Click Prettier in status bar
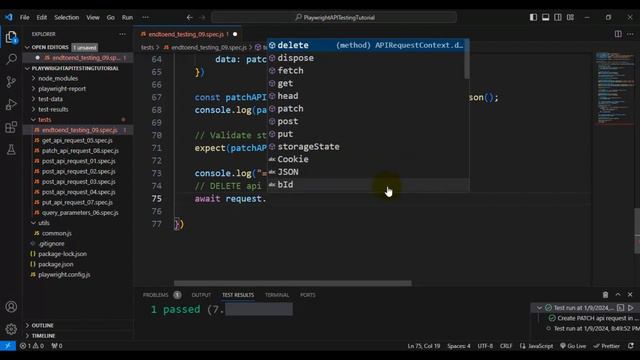Screen dimensions: 640x360 (607, 346)
